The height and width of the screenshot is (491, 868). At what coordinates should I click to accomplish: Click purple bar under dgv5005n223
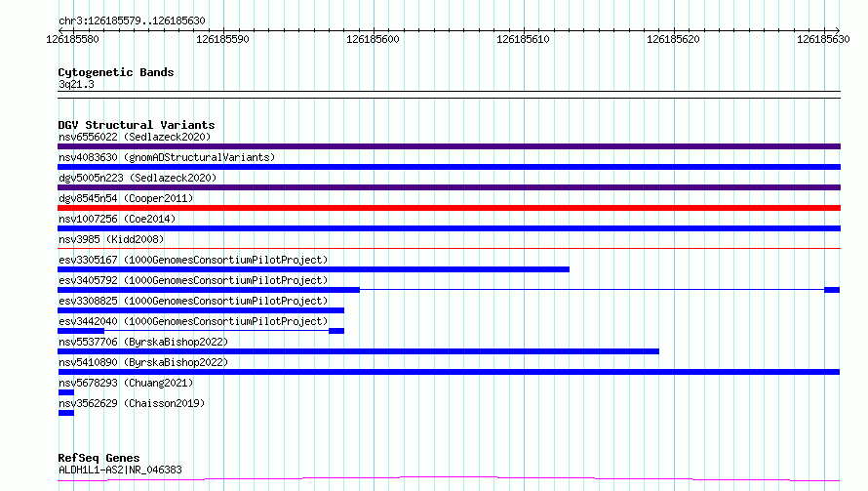[x=449, y=187]
